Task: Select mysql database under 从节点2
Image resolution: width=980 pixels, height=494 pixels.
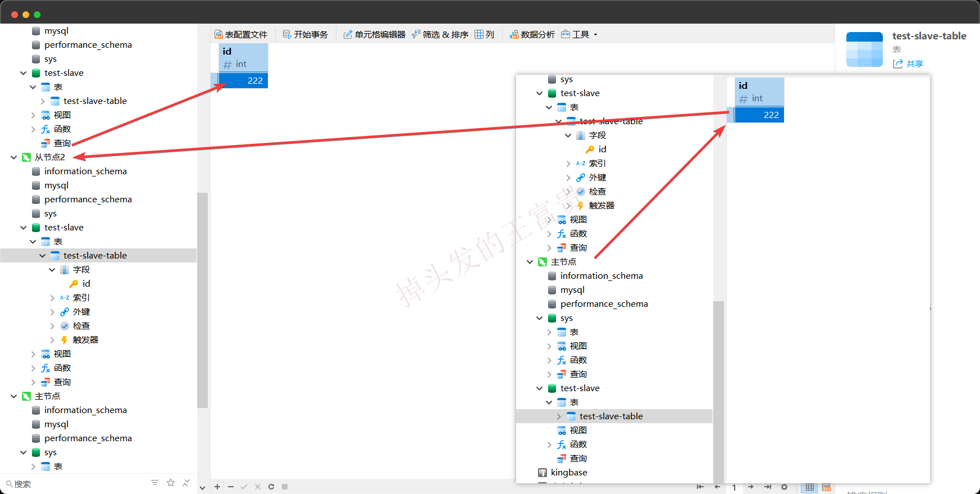Action: (56, 185)
